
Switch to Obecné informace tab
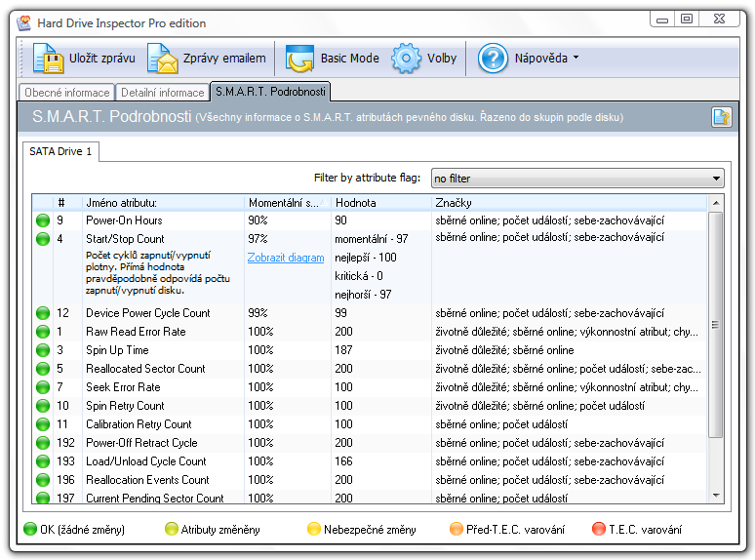click(x=66, y=92)
